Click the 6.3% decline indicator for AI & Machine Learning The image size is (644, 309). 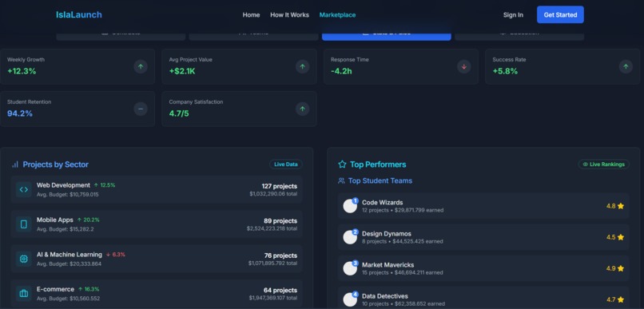(x=115, y=255)
